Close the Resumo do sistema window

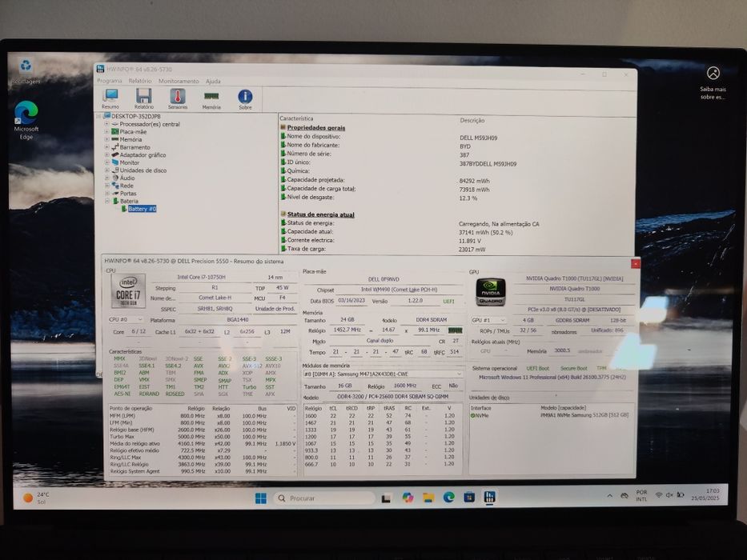[635, 263]
